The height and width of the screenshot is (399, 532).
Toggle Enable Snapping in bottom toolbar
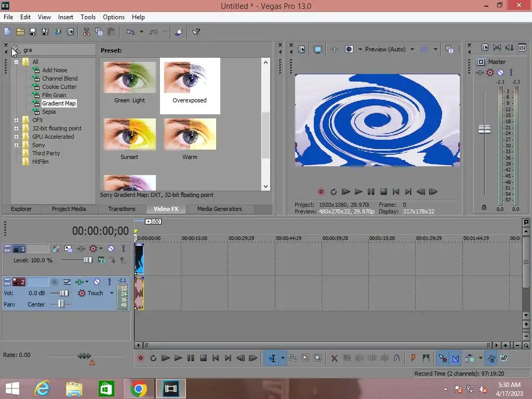pos(443,358)
